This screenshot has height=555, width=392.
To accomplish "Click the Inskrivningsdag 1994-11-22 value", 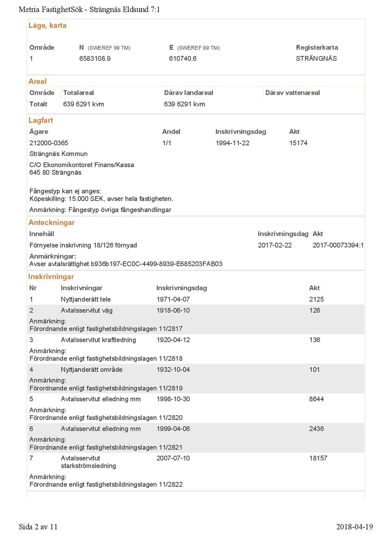I will point(232,143).
